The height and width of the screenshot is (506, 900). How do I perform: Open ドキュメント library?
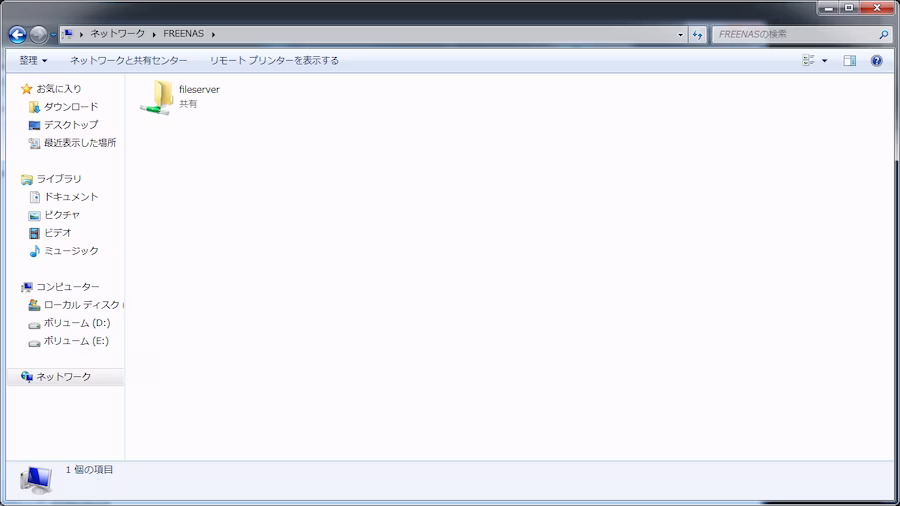click(71, 197)
